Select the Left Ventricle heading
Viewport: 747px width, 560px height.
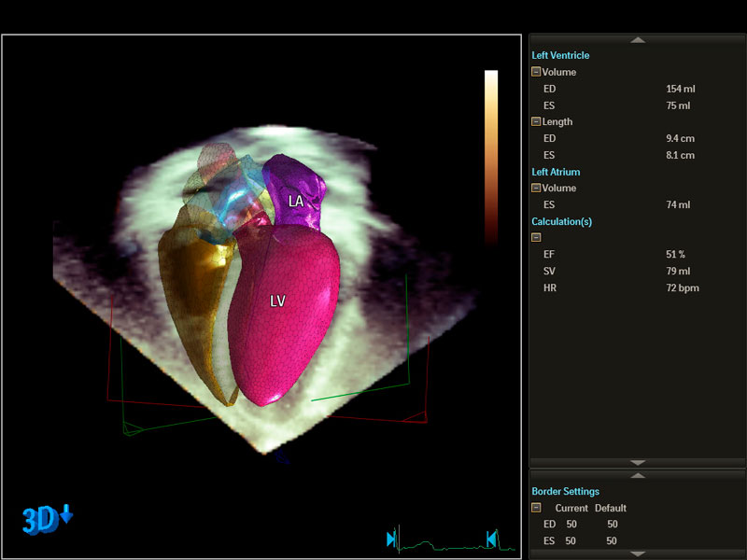coord(560,55)
